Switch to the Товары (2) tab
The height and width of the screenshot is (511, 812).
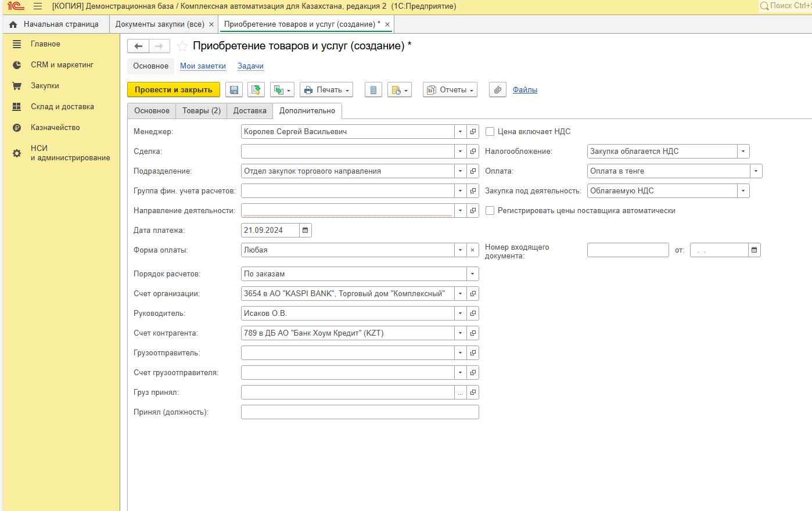click(201, 111)
